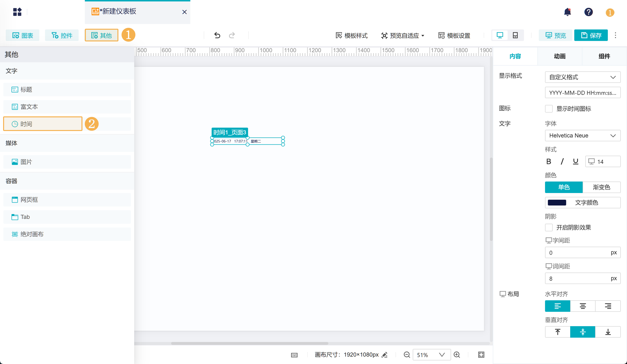627x364 pixels.
Task: Click the 保存 save button
Action: 591,35
